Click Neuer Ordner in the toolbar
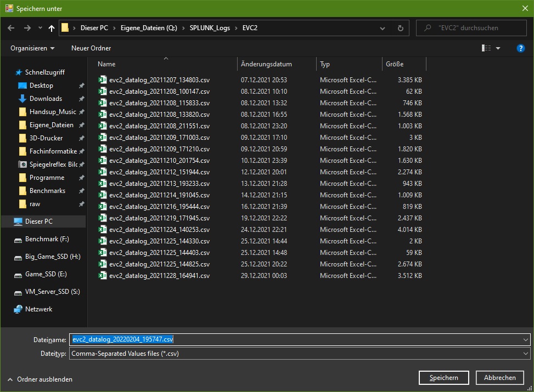Viewport: 534px width, 392px height. pos(91,48)
